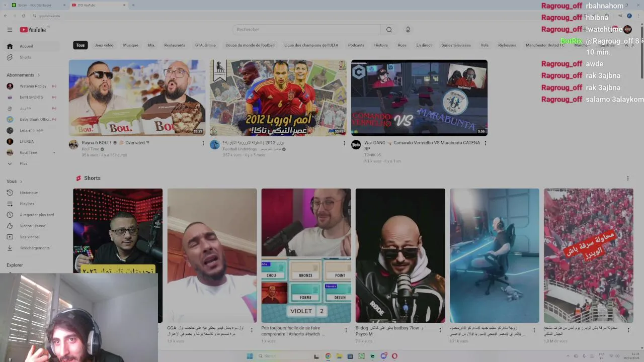
Task: Open Koul Time subscription in sidebar
Action: (31, 152)
